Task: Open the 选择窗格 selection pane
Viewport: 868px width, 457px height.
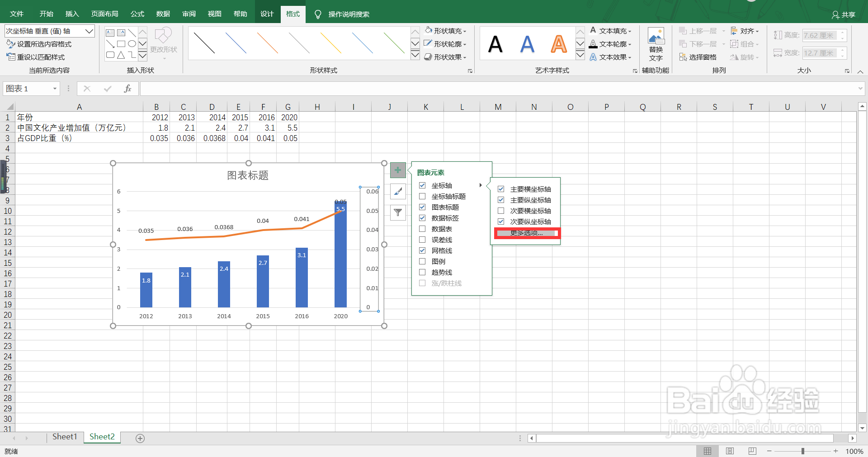Action: point(698,57)
